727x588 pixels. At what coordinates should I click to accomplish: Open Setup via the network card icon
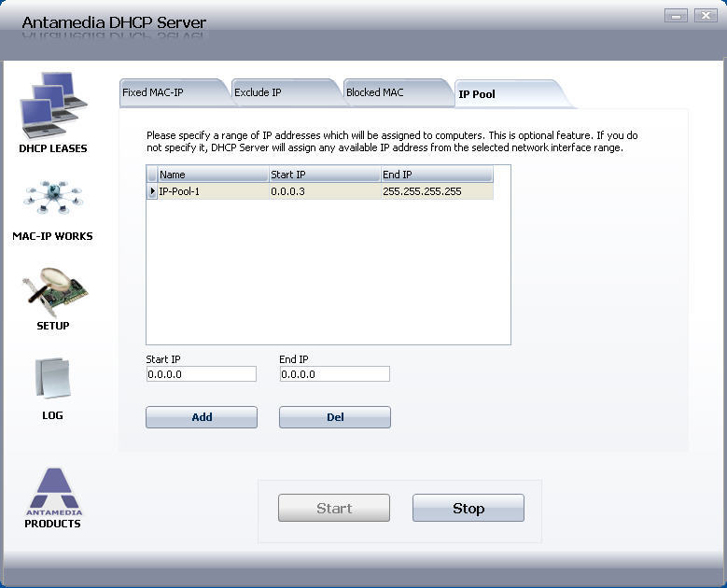coord(53,289)
